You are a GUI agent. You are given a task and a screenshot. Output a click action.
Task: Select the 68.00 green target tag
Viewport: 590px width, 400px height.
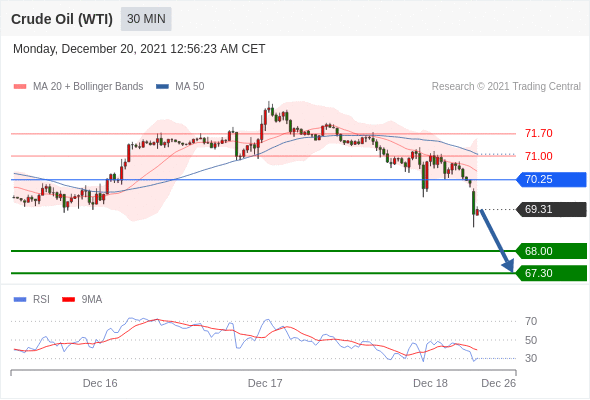(x=551, y=251)
